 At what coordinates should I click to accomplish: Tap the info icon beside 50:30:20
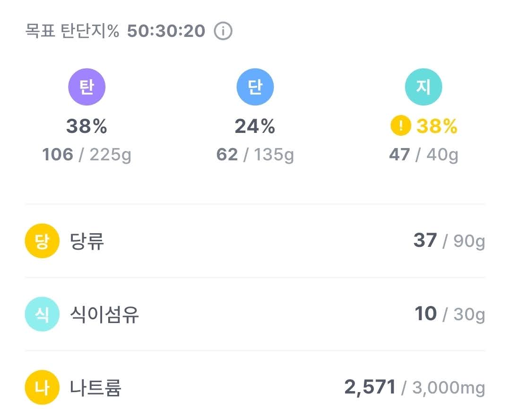click(223, 31)
